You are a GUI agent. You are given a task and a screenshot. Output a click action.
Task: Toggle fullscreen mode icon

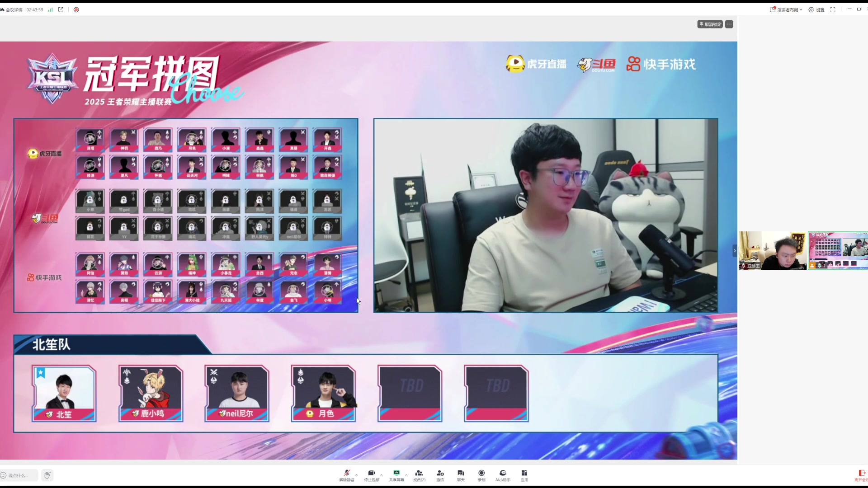coord(833,9)
